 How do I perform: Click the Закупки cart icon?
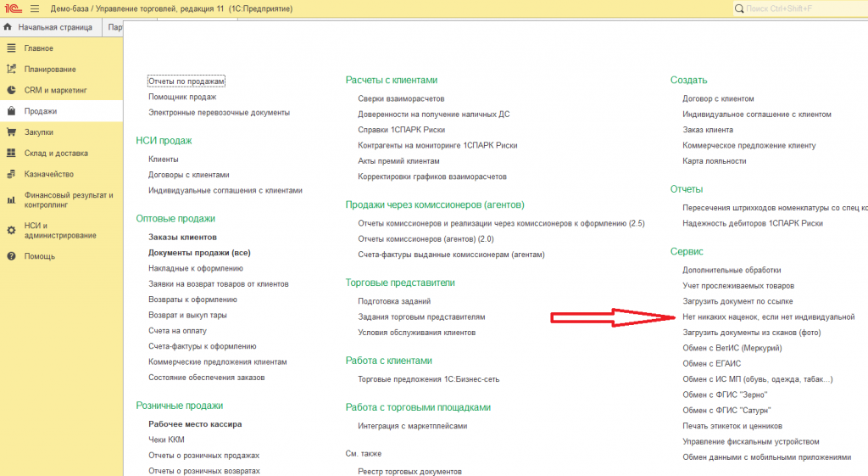point(11,132)
